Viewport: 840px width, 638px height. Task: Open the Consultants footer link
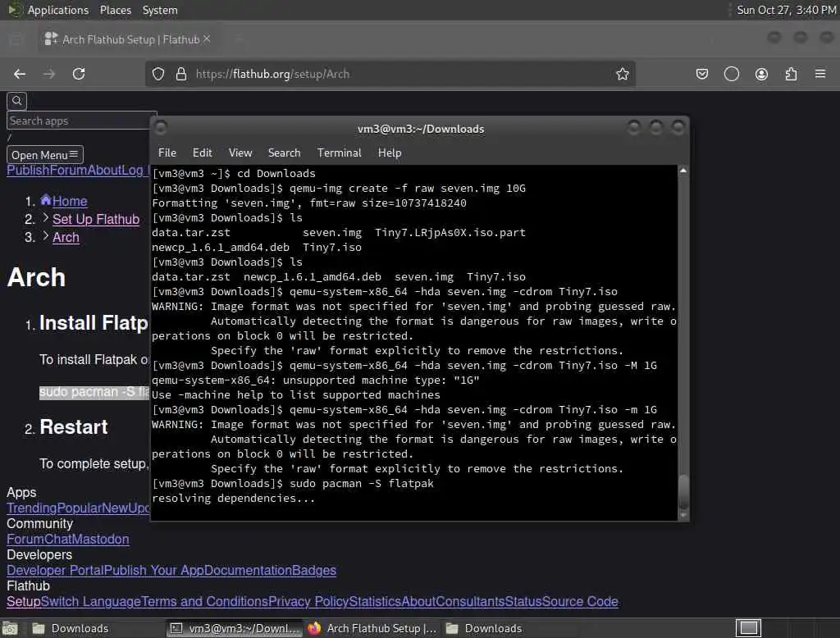click(x=470, y=601)
